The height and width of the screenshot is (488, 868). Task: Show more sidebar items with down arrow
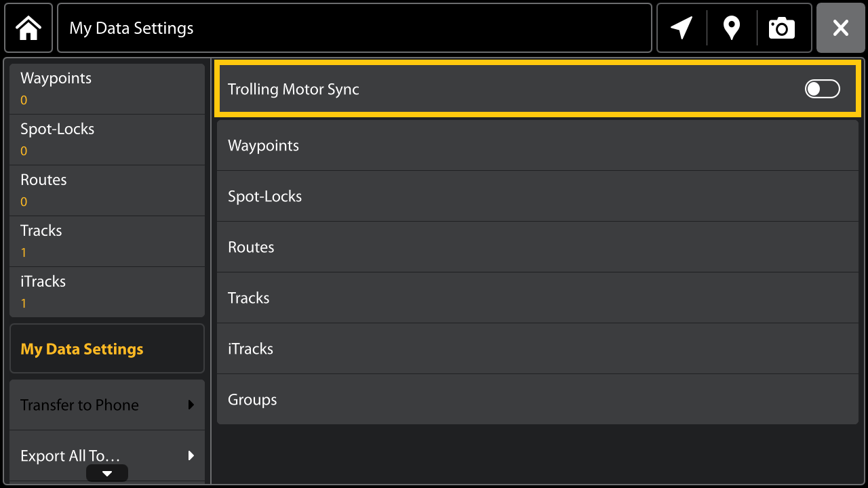pos(107,473)
